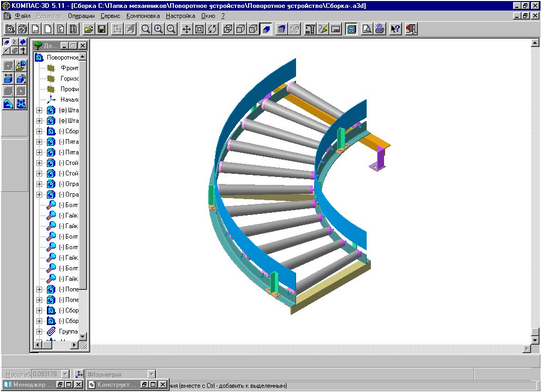The width and height of the screenshot is (541, 392).
Task: Open the Компоновка menu
Action: (143, 16)
